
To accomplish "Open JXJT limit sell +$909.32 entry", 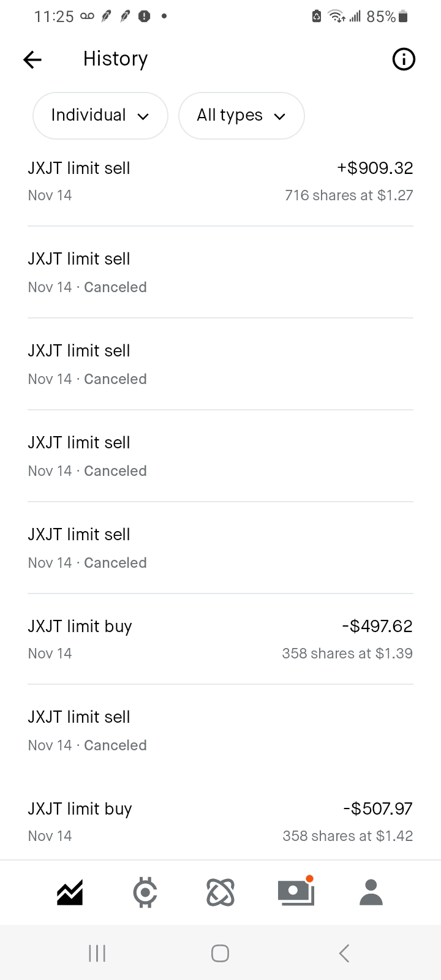I will coord(221,181).
